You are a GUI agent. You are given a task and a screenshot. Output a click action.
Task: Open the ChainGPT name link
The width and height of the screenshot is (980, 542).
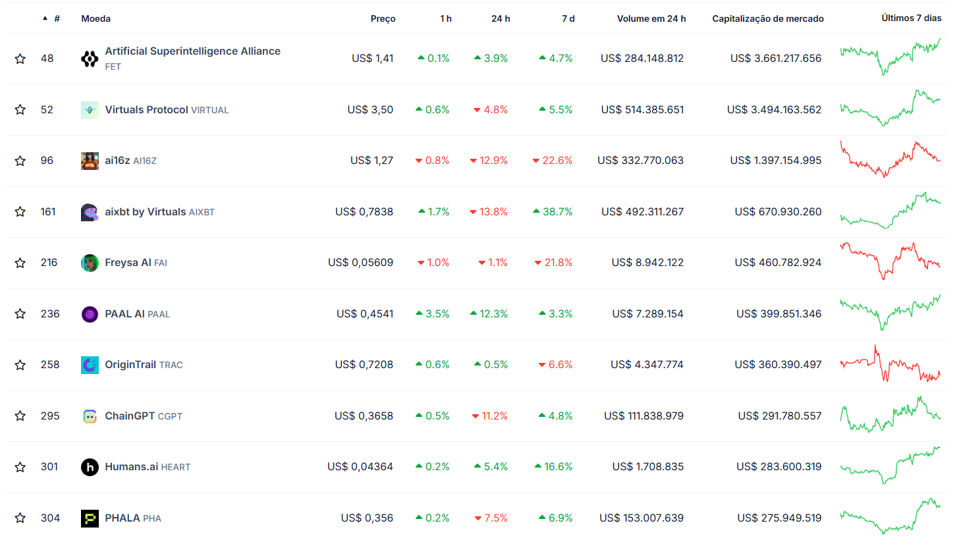pos(130,416)
